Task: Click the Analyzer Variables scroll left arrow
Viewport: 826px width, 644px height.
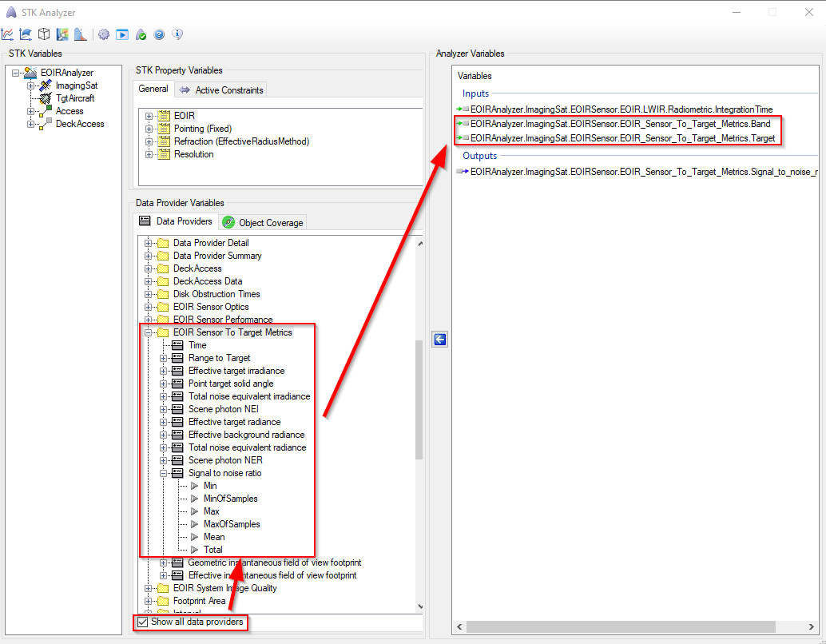Action: click(x=459, y=626)
